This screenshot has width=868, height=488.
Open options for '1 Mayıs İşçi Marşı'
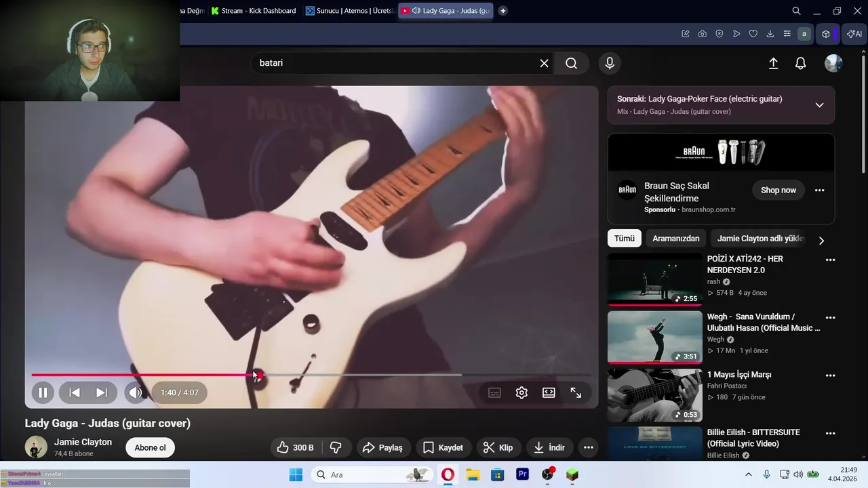[830, 375]
